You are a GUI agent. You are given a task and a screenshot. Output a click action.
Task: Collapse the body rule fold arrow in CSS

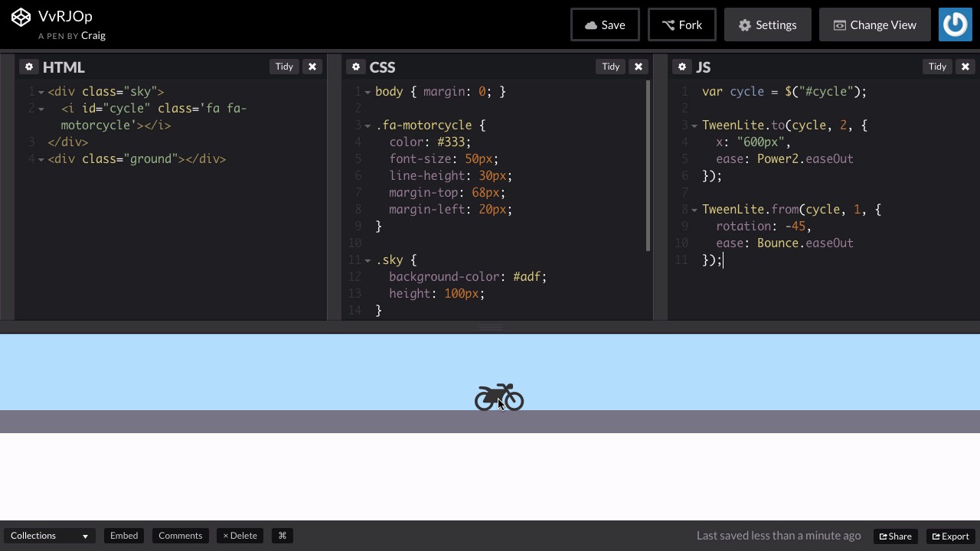pyautogui.click(x=367, y=92)
